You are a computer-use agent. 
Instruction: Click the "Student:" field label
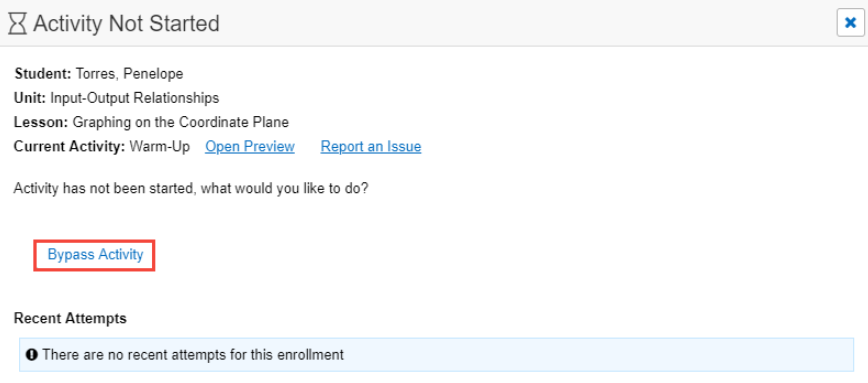click(x=43, y=74)
